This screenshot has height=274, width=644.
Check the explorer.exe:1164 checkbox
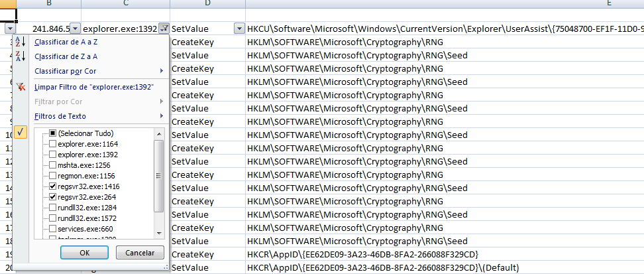point(53,143)
